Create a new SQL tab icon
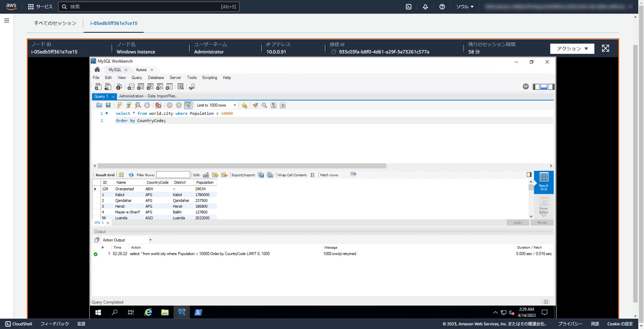Image resolution: width=644 pixels, height=329 pixels. point(98,86)
